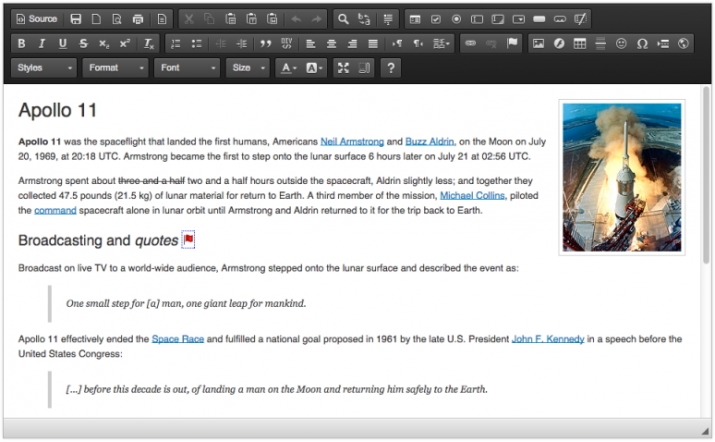Viewport: 715px width, 442px height.
Task: Toggle Block Quote
Action: [265, 44]
